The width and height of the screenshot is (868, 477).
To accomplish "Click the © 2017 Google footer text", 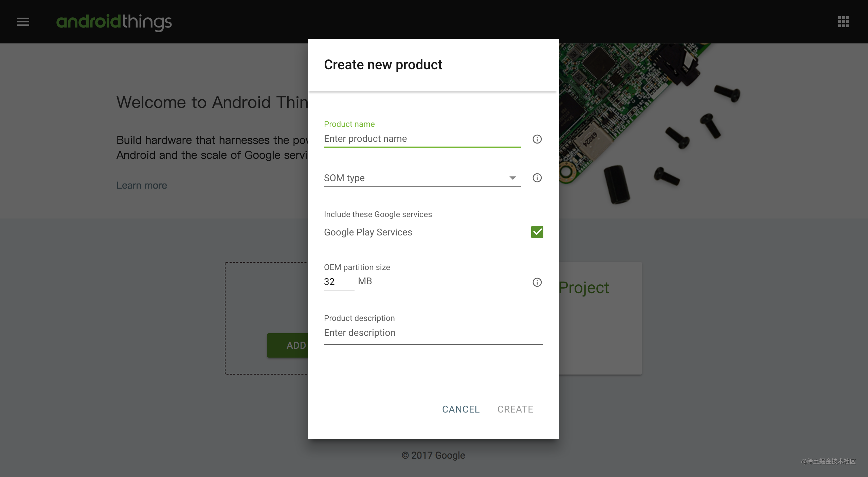I will tap(433, 455).
